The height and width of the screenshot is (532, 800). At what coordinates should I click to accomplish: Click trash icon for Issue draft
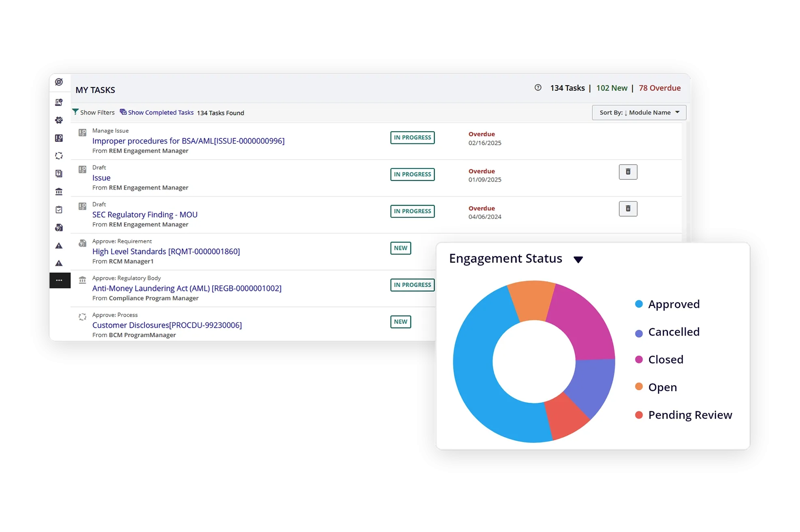click(x=628, y=172)
